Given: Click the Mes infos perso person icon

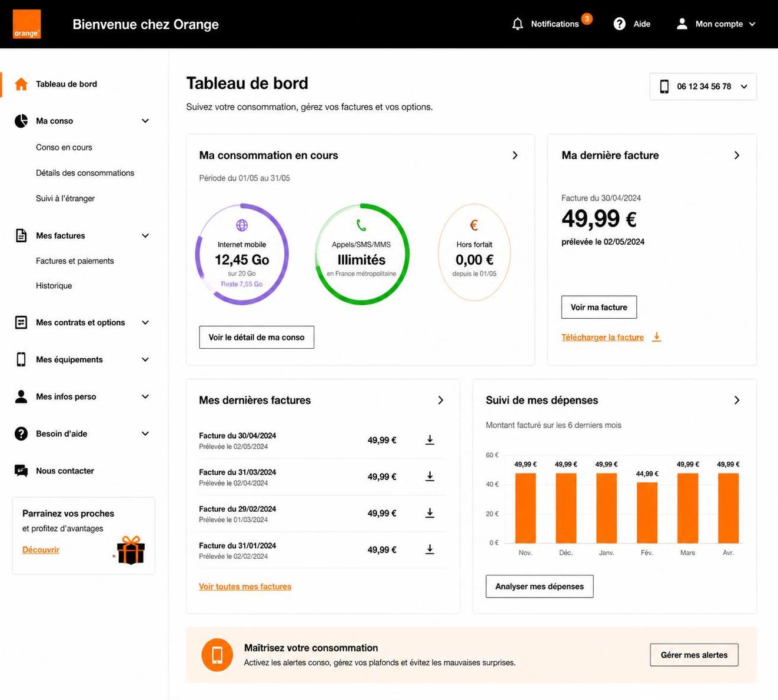Looking at the screenshot, I should coord(21,396).
